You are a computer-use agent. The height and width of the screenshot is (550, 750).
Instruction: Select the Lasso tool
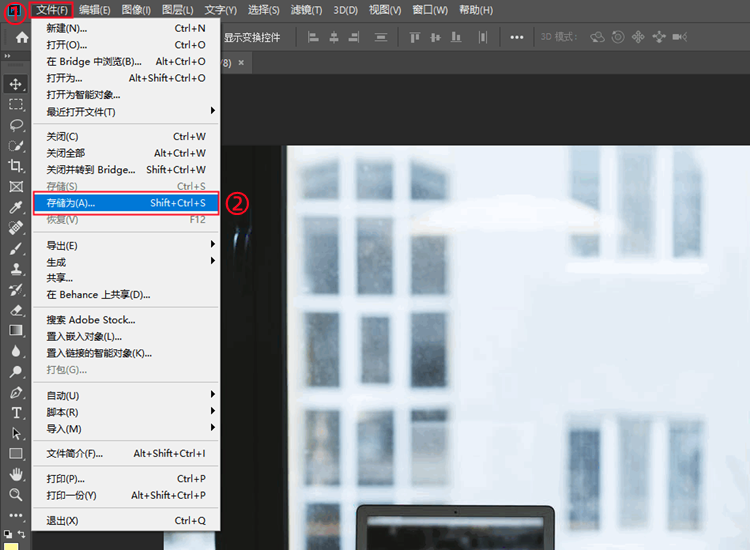click(16, 125)
